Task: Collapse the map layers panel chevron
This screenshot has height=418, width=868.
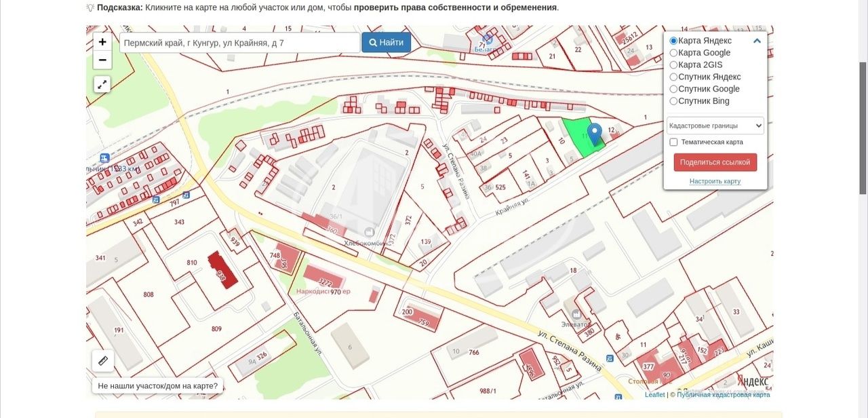Action: (x=757, y=41)
